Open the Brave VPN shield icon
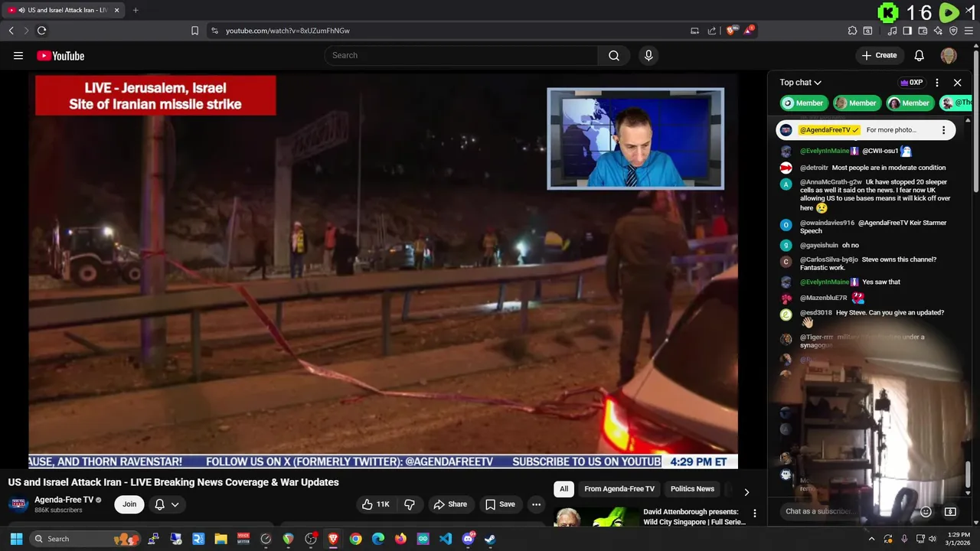Image resolution: width=980 pixels, height=551 pixels. click(953, 31)
